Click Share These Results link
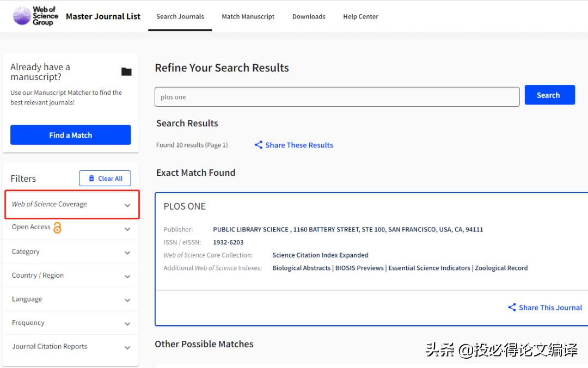This screenshot has width=588, height=368. click(299, 145)
